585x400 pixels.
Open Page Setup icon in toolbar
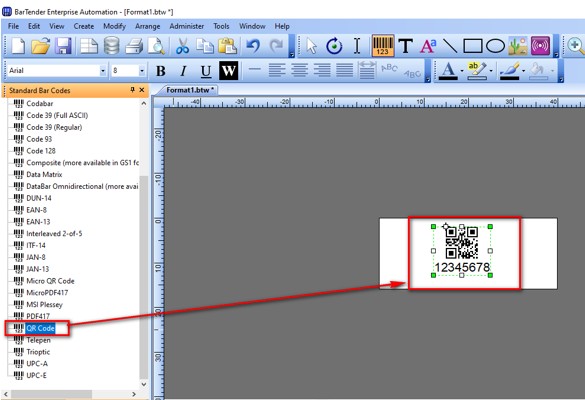(89, 46)
